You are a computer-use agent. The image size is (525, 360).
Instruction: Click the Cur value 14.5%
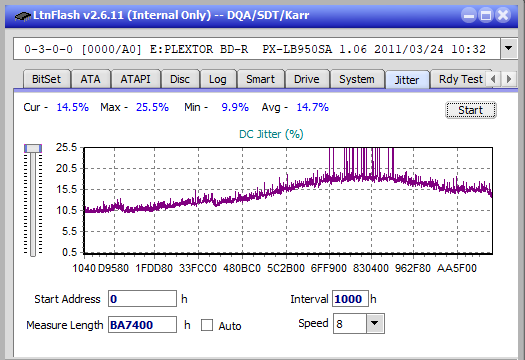click(72, 107)
